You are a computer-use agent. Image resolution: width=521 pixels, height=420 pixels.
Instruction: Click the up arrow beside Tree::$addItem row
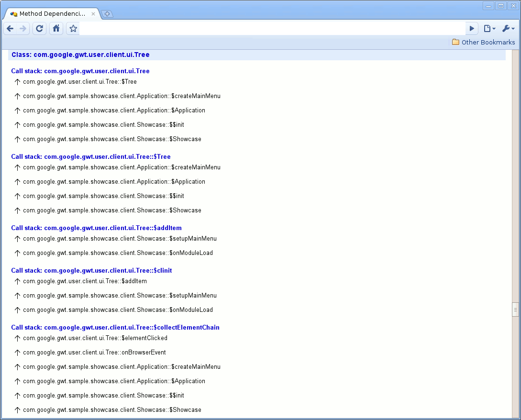tap(17, 281)
